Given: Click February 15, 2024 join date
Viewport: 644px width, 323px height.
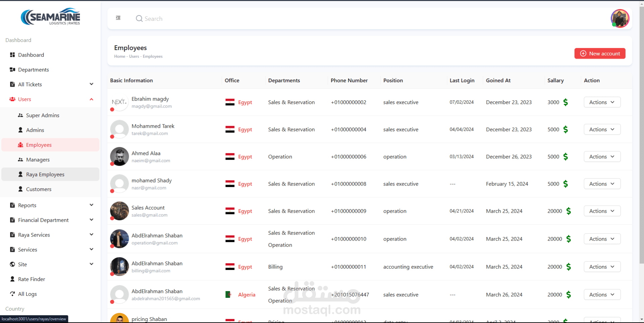Looking at the screenshot, I should 507,184.
